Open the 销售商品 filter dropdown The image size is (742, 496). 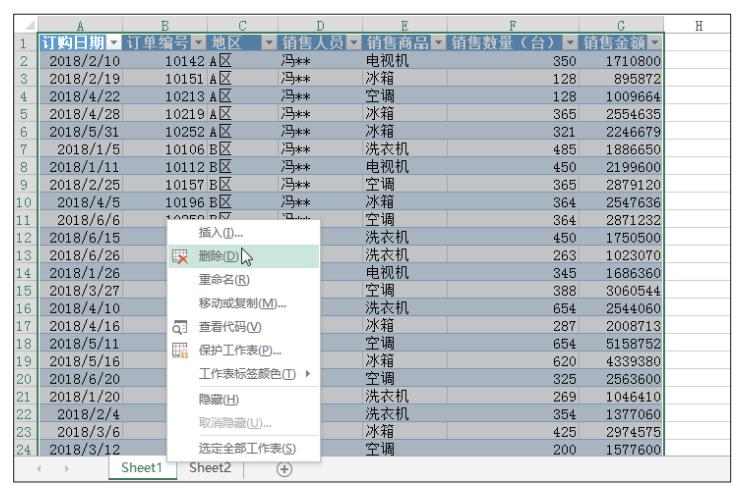(438, 43)
